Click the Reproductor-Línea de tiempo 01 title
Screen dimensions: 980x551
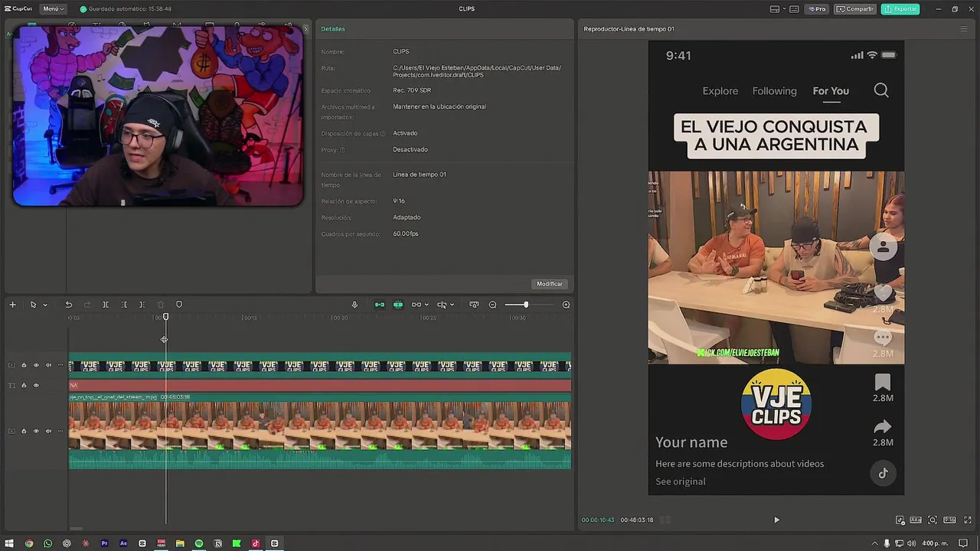pyautogui.click(x=629, y=29)
